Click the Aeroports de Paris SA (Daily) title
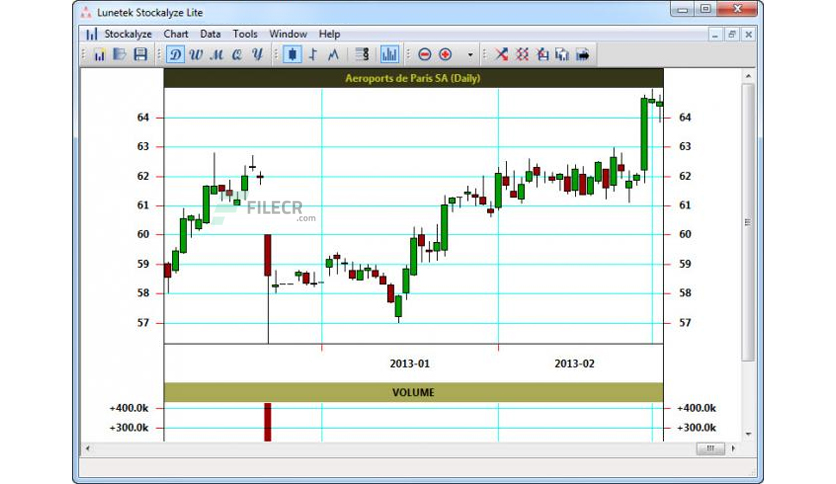The height and width of the screenshot is (484, 836). coord(413,78)
